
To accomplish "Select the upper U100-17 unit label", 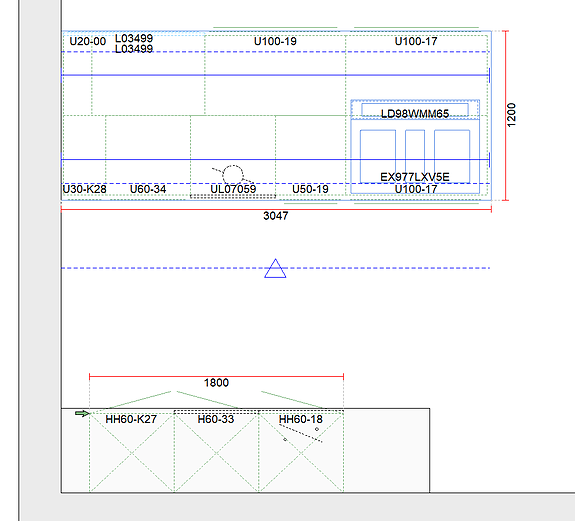I will click(x=416, y=41).
